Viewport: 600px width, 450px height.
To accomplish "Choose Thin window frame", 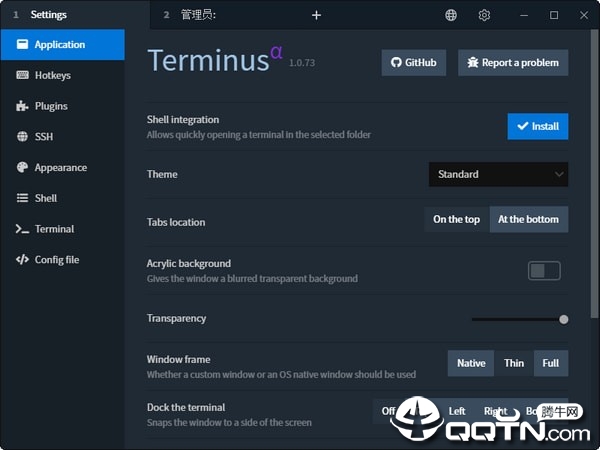I will click(514, 363).
